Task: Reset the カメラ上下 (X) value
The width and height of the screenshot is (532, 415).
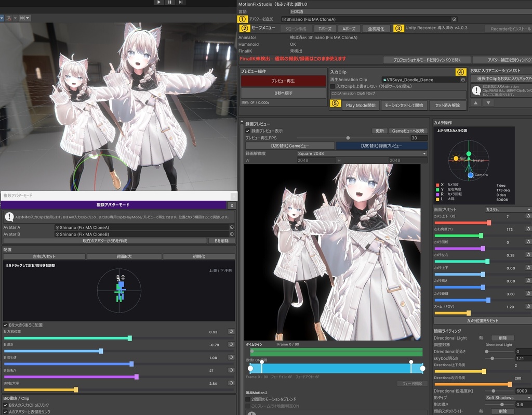Action: point(528,216)
